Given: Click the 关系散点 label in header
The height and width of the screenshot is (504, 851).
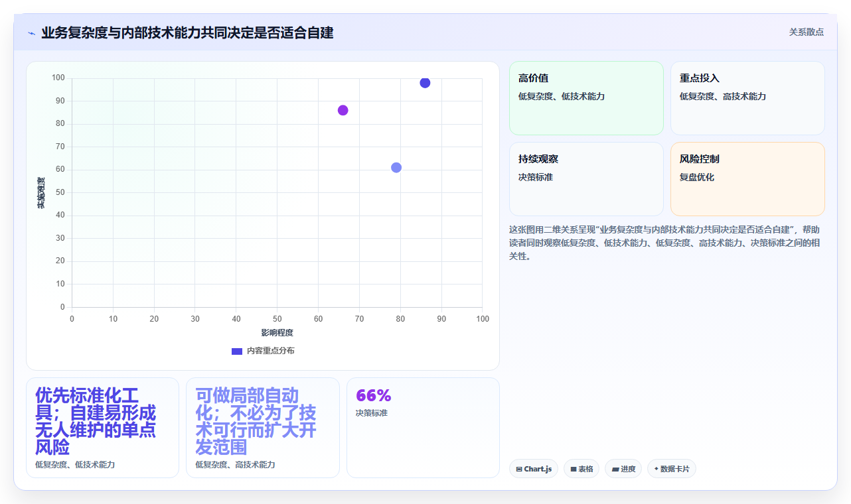Looking at the screenshot, I should tap(807, 32).
